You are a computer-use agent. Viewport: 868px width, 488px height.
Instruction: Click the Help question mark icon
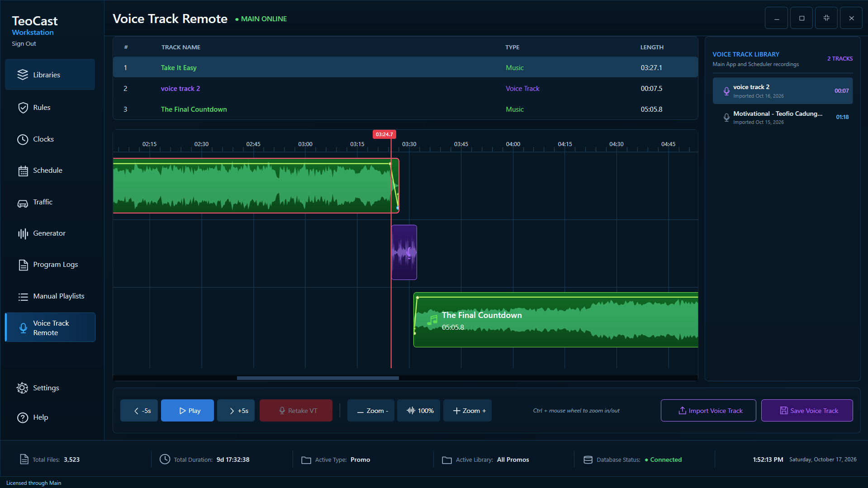pos(22,417)
